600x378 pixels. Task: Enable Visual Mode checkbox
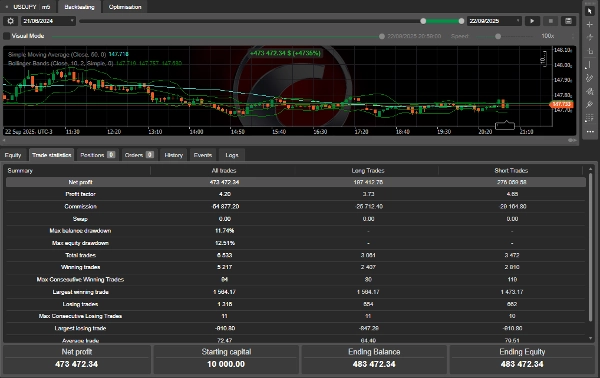7,36
